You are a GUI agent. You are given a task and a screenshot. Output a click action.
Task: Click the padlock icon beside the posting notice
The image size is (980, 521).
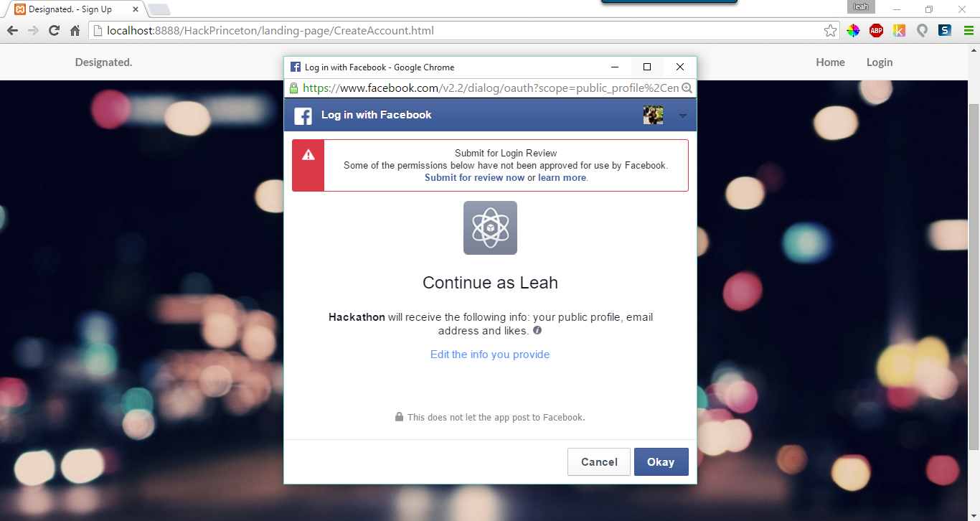click(x=399, y=417)
